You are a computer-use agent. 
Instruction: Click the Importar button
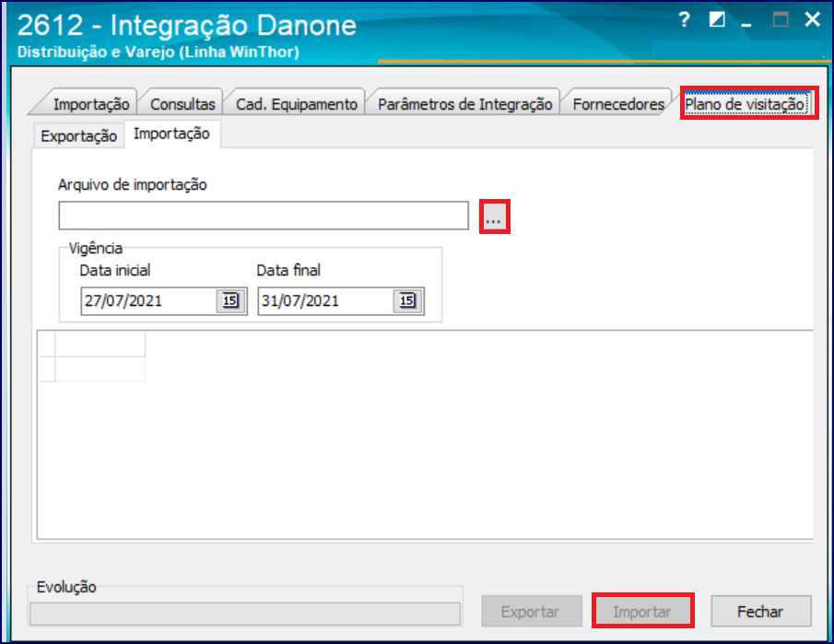(x=642, y=611)
